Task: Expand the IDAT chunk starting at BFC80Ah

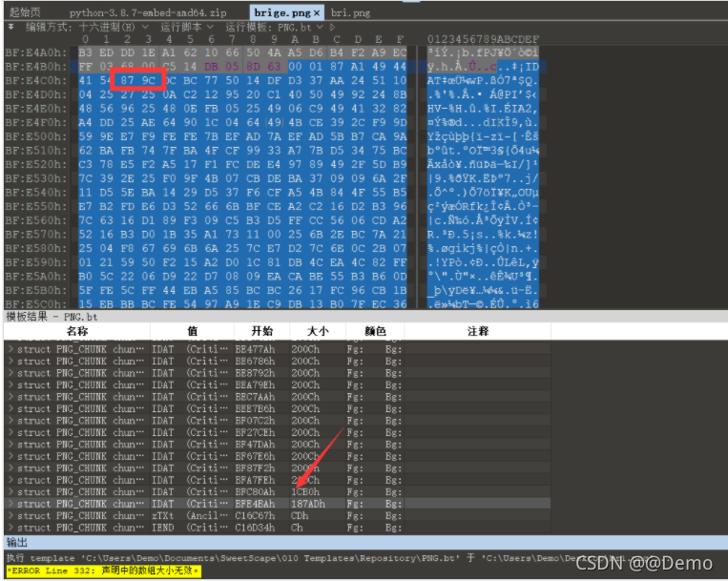Action: (x=10, y=492)
